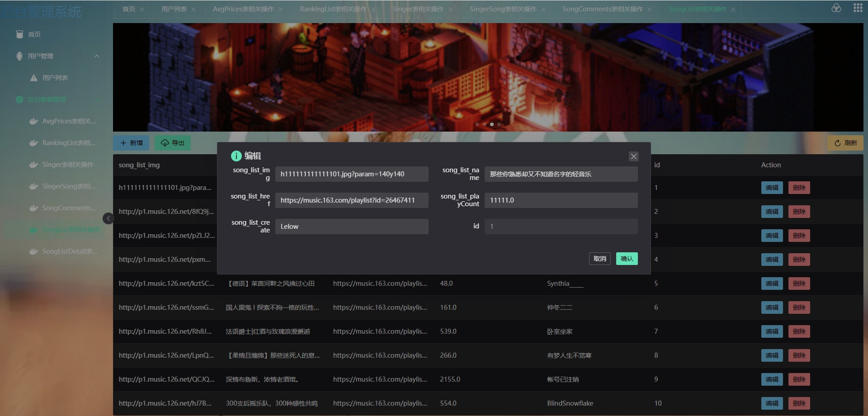868x416 pixels.
Task: Switch to the AvgPrices表相关操作 tab
Action: pos(243,9)
